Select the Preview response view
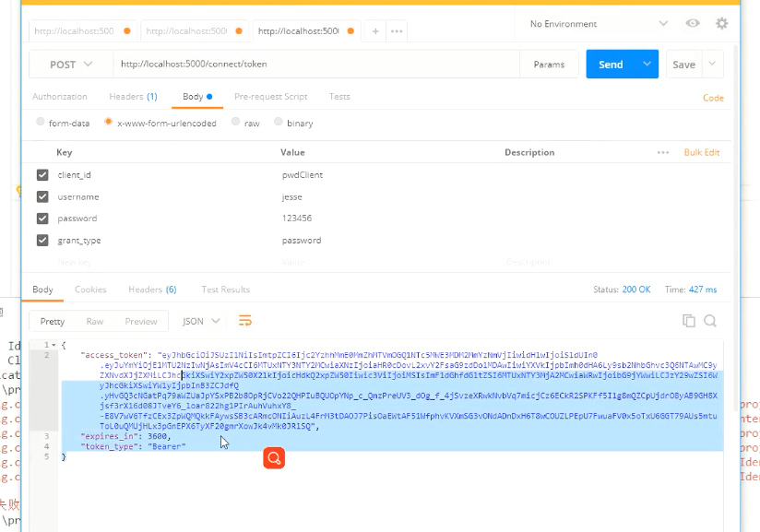The height and width of the screenshot is (532, 760). pos(141,321)
